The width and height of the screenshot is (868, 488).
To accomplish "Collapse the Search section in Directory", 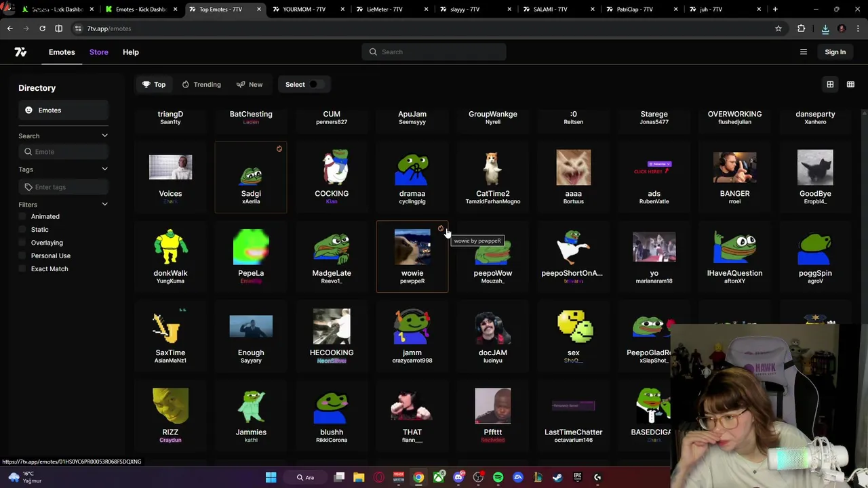I will 104,136.
